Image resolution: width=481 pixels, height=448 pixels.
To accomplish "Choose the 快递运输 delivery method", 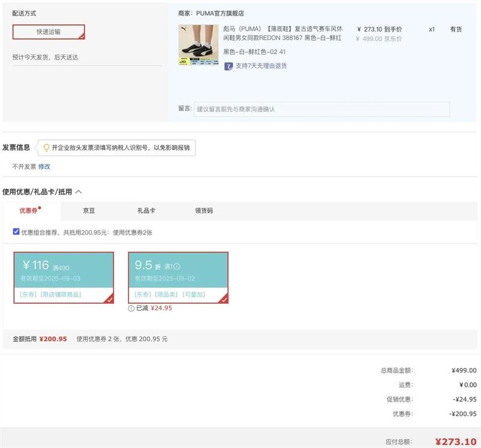I will [49, 32].
